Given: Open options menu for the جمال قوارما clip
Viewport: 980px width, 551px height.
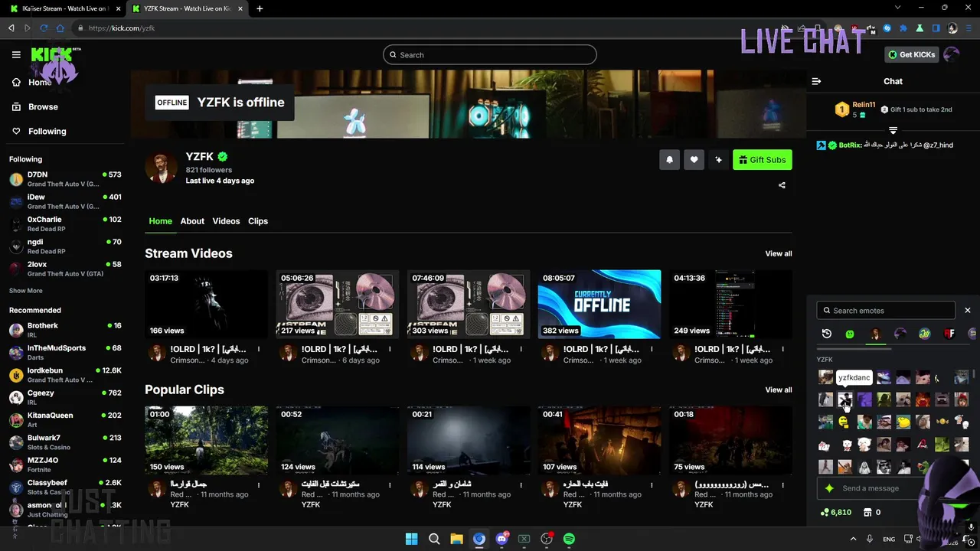Looking at the screenshot, I should [259, 484].
